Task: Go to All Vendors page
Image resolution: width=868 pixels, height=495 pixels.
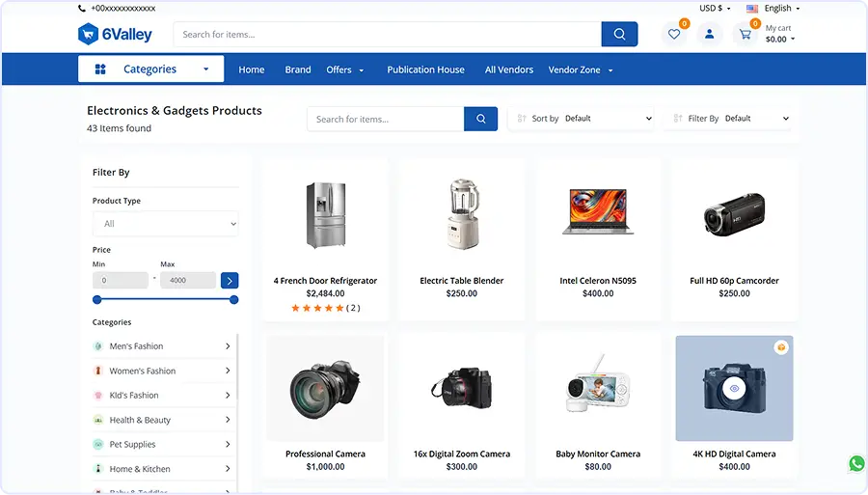Action: (x=508, y=69)
